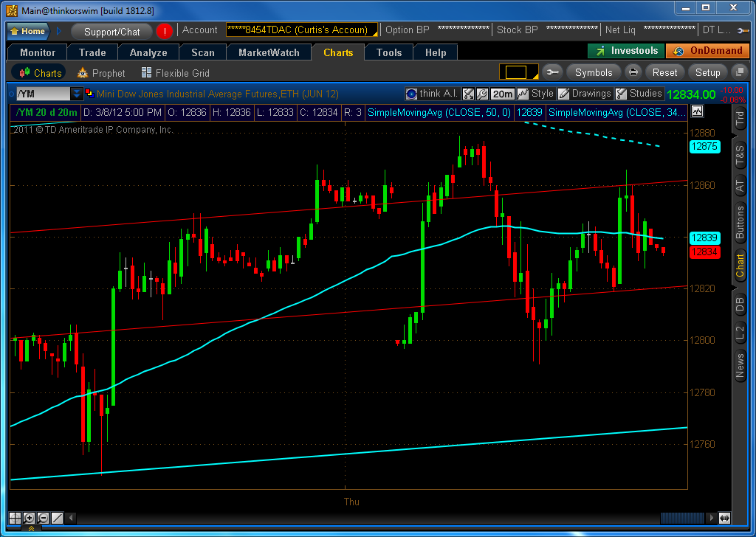Open the top-bar wrench settings icon
Screen dimensions: 756x537
743,31
